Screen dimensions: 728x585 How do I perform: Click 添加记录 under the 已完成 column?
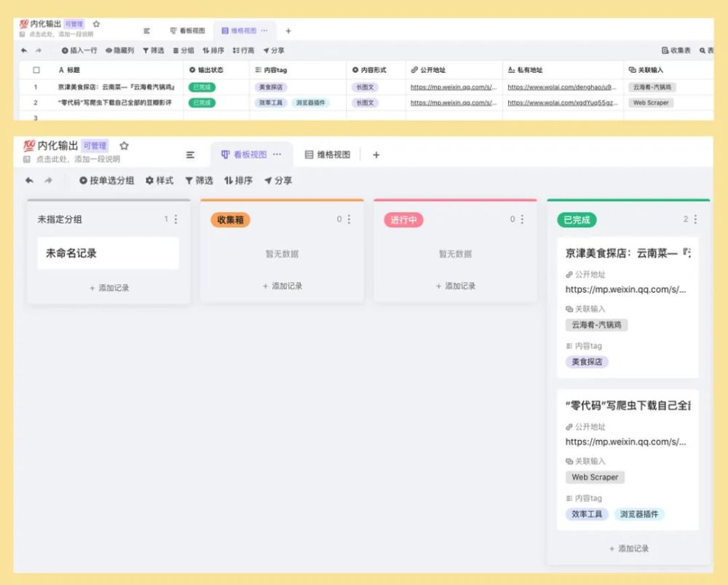pos(629,549)
